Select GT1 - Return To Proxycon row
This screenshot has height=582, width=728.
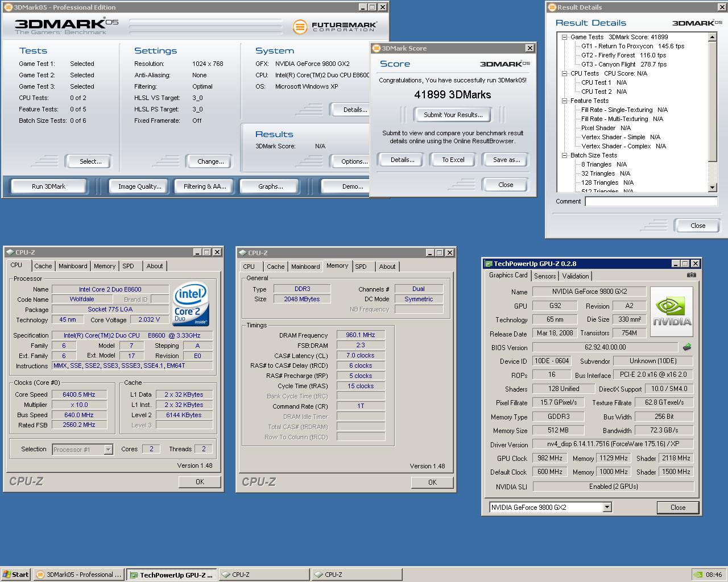pos(632,46)
